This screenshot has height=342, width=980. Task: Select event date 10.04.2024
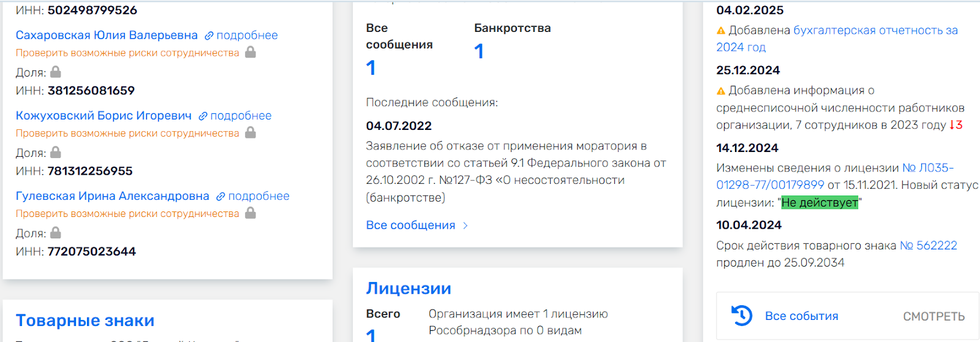click(x=749, y=225)
